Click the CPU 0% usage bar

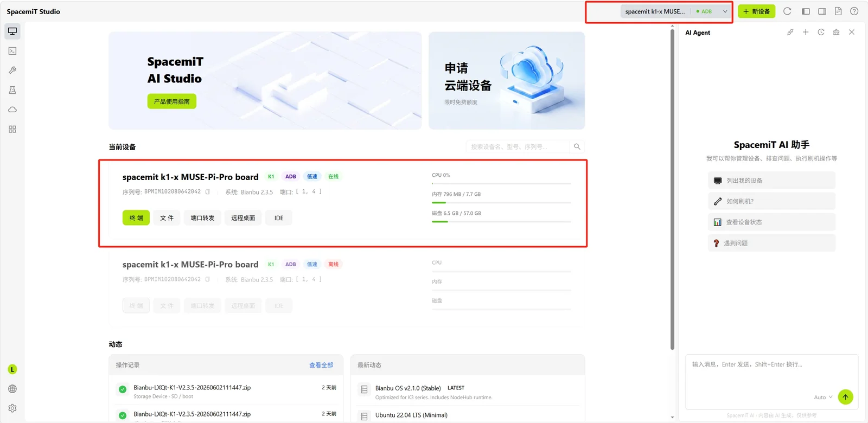click(x=501, y=184)
